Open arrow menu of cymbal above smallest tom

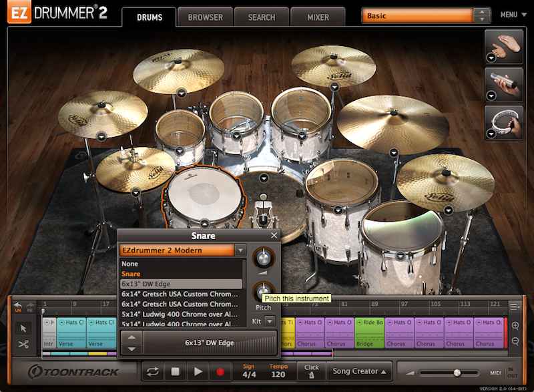click(x=182, y=93)
